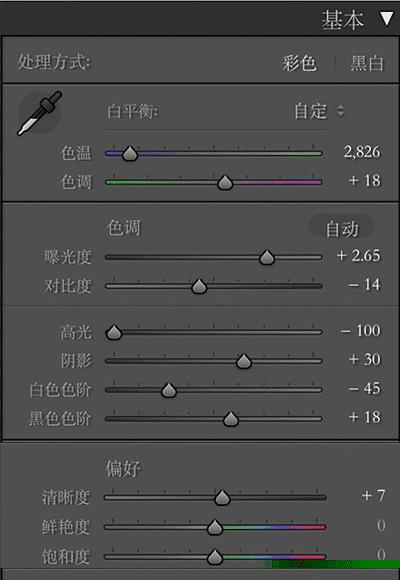Click the 黑色色阶 slider handle
This screenshot has width=400, height=580.
231,419
